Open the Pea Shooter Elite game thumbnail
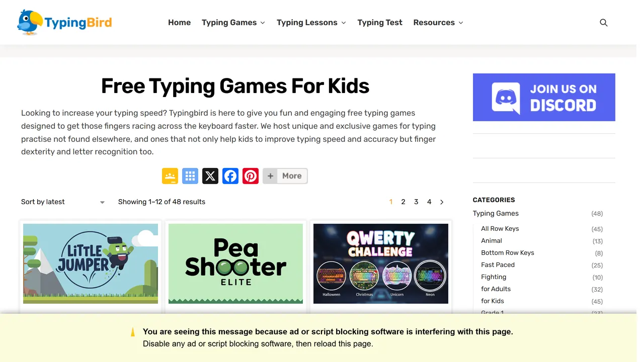Viewport: 644px width, 362px height. [235, 263]
